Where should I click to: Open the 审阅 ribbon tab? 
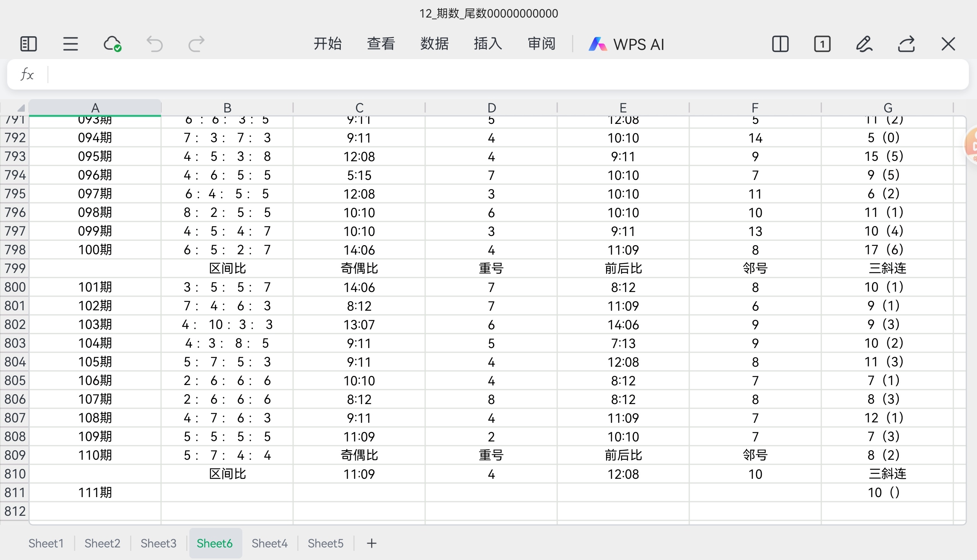541,44
